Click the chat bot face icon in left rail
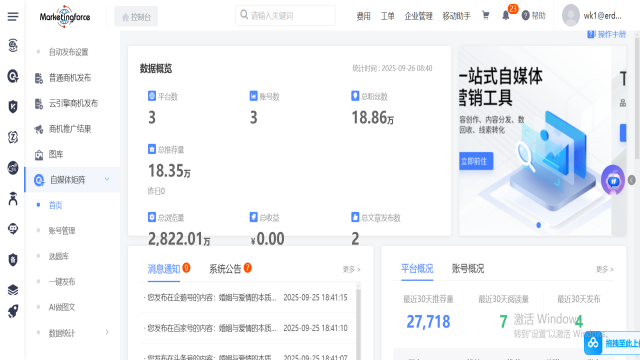The height and width of the screenshot is (360, 640). (x=13, y=229)
